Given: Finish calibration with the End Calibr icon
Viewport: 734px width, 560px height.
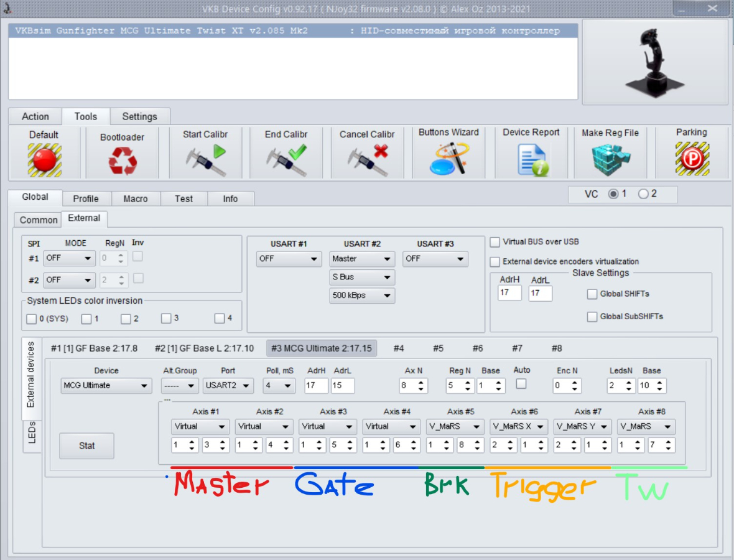Looking at the screenshot, I should coord(287,160).
